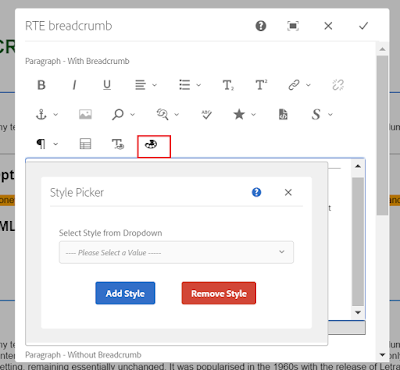Confirm the RTE breadcrumb dialog with checkmark

[x=363, y=26]
